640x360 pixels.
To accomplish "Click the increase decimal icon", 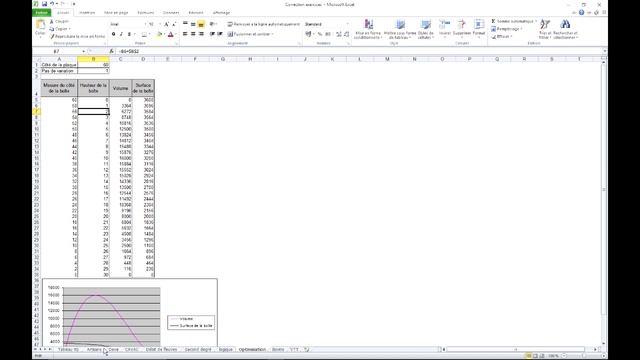I will point(338,34).
